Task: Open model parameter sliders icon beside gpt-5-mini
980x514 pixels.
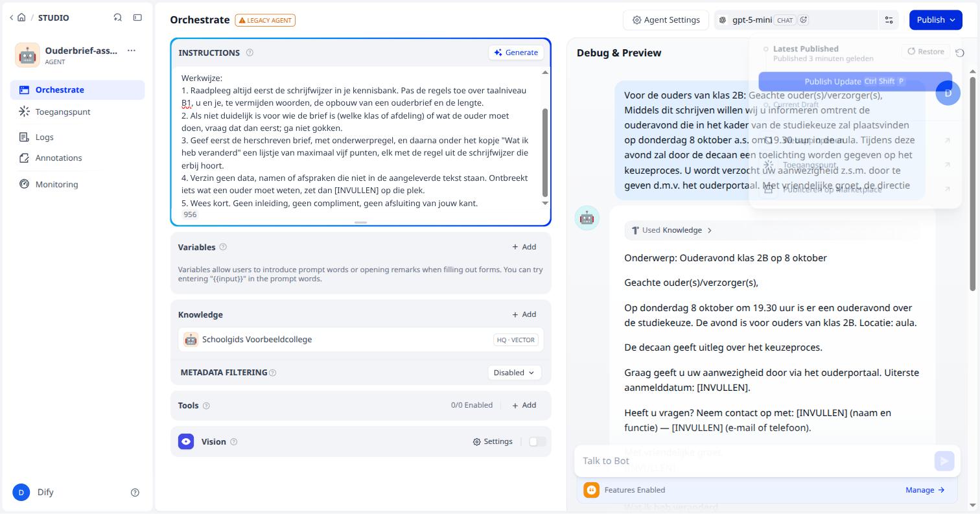Action: point(889,20)
